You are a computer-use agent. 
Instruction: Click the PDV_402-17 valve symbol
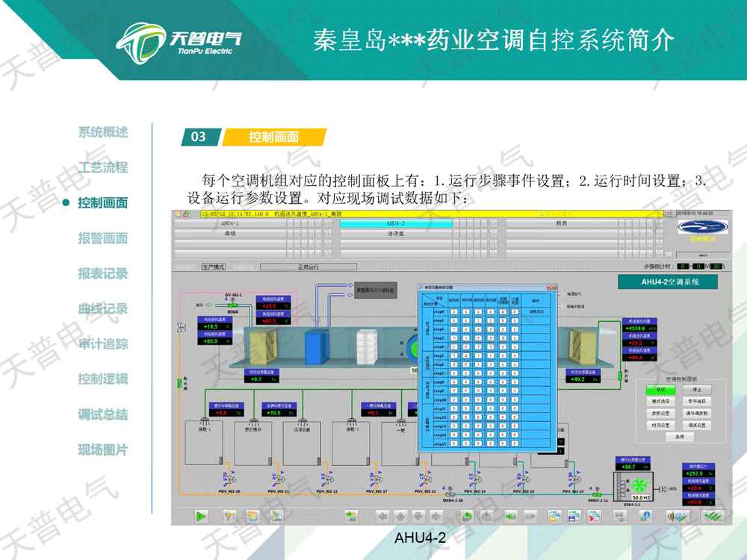pos(378,478)
